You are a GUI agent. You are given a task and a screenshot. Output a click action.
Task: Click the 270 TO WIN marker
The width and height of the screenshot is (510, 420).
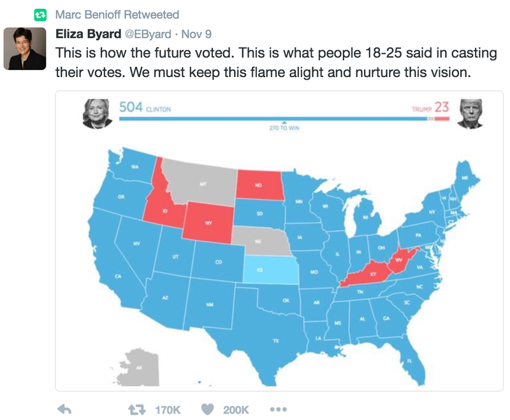click(x=284, y=127)
